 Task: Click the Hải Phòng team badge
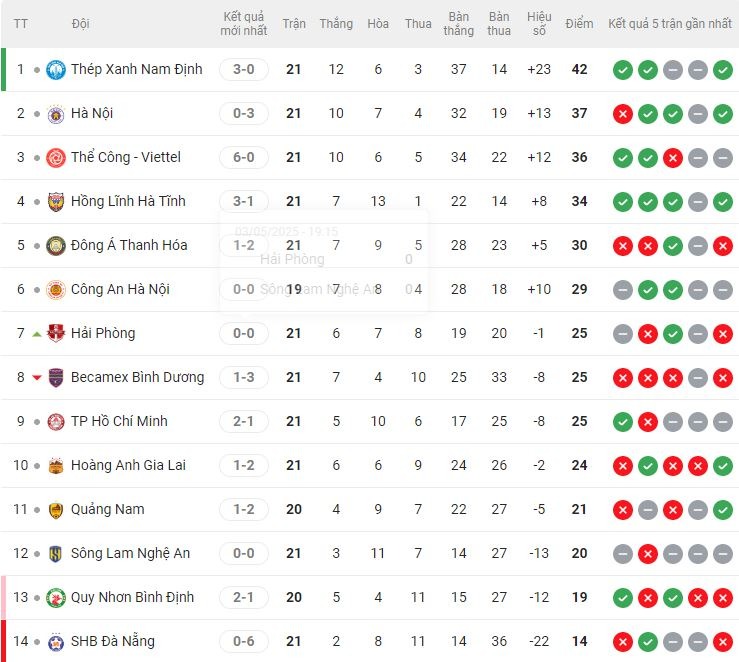[x=56, y=334]
